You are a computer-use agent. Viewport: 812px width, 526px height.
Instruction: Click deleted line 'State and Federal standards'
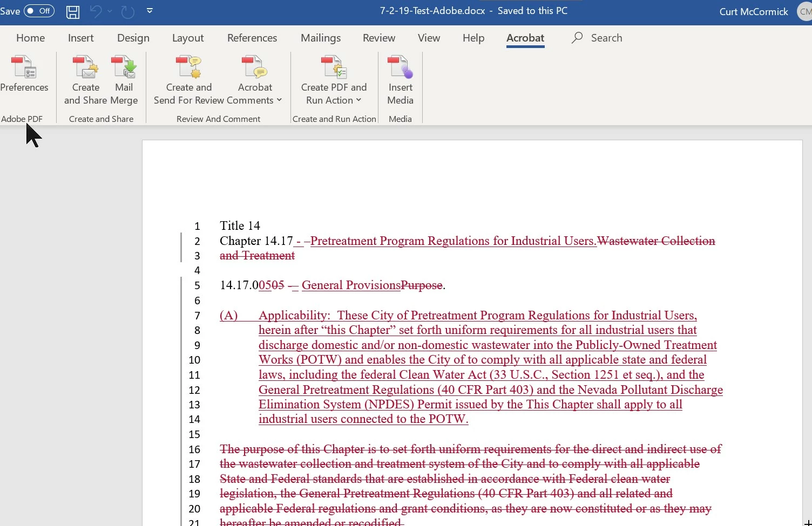point(445,479)
